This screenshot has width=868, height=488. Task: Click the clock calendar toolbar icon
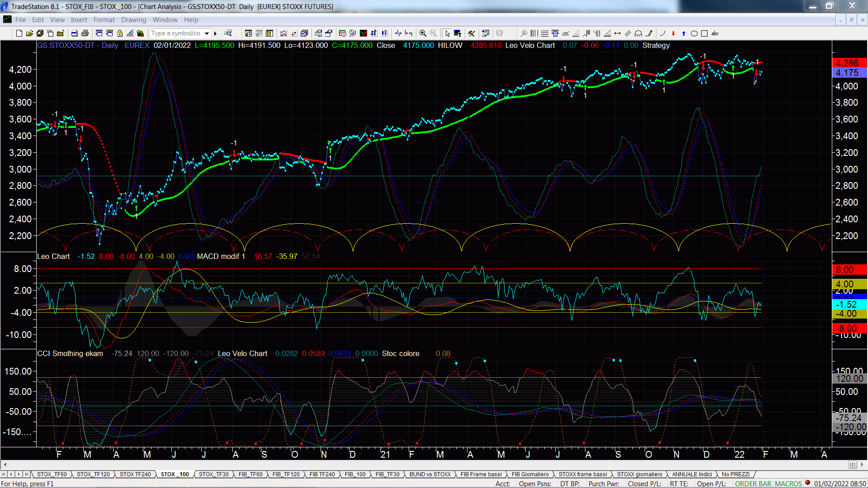click(343, 33)
